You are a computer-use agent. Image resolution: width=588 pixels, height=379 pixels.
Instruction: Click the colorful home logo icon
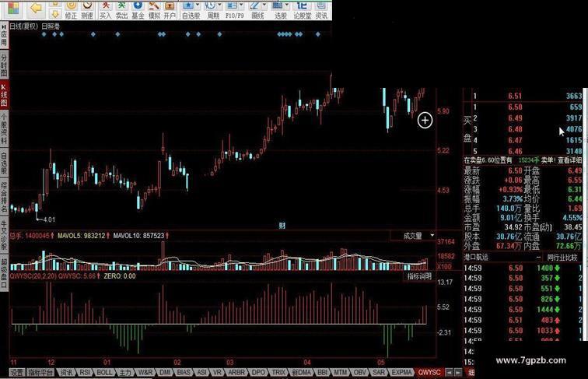pos(13,9)
